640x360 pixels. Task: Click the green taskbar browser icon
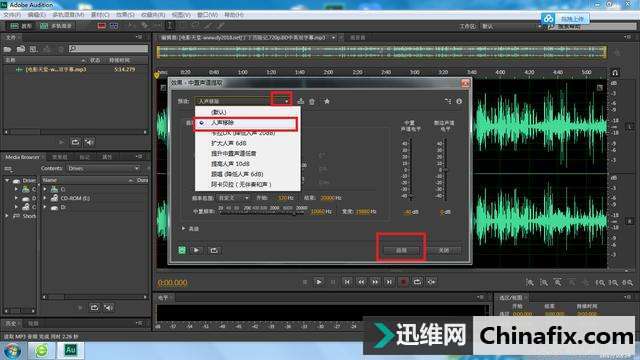click(x=41, y=350)
